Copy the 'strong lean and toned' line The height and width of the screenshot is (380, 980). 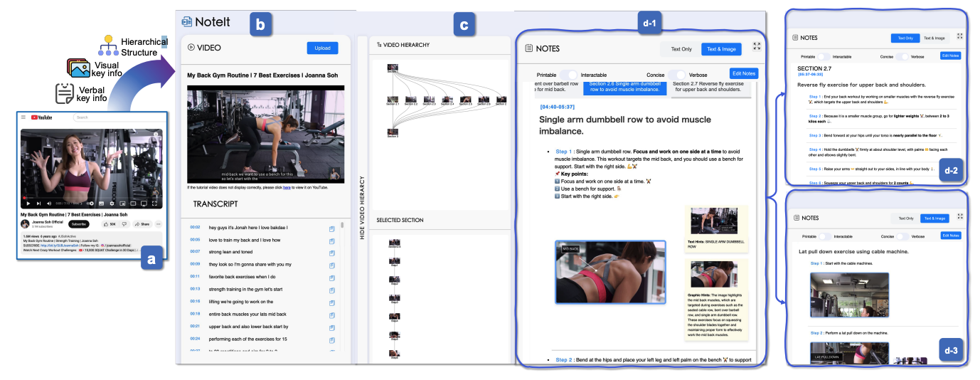[332, 253]
